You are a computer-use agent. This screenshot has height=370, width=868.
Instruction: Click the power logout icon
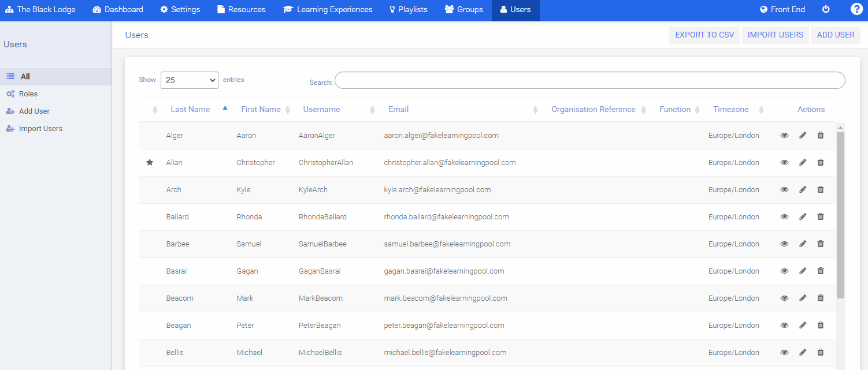click(x=826, y=10)
